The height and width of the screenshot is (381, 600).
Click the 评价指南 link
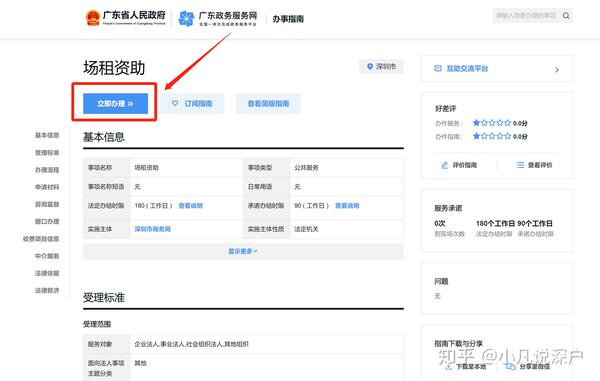pyautogui.click(x=465, y=165)
